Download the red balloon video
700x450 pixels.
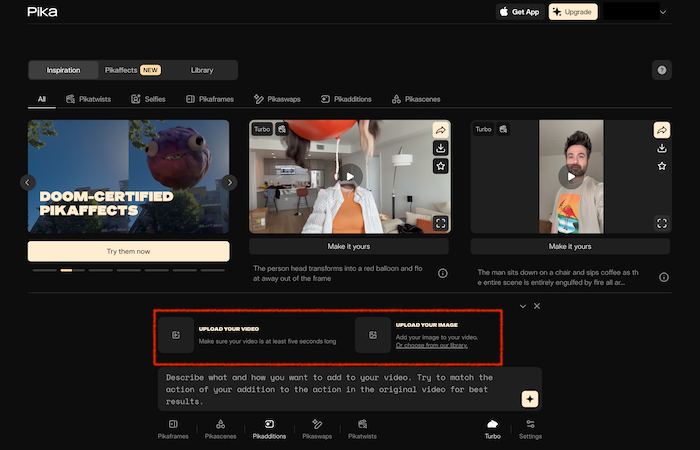tap(441, 148)
